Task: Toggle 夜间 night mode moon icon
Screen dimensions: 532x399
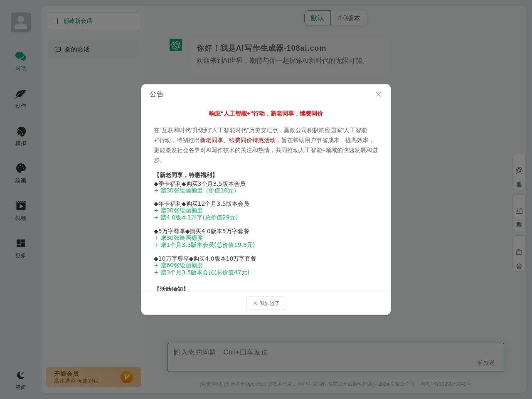Action: [x=21, y=380]
